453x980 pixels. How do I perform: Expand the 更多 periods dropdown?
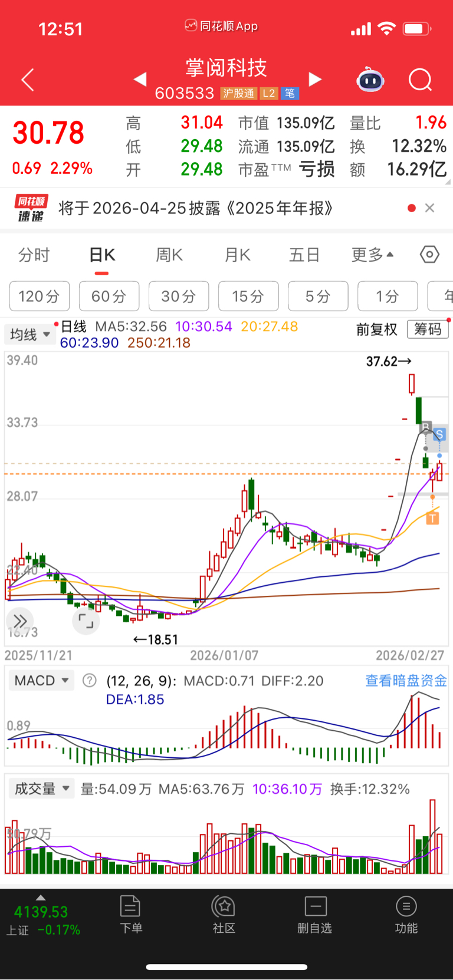click(372, 255)
